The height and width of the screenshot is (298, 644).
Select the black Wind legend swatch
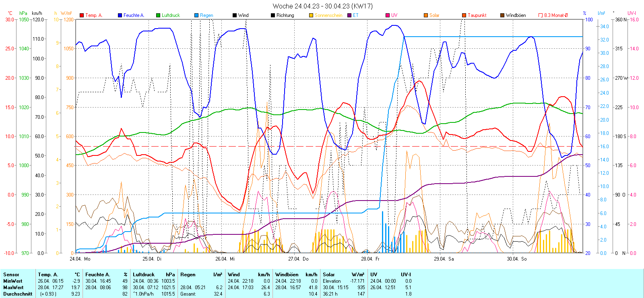click(x=235, y=15)
